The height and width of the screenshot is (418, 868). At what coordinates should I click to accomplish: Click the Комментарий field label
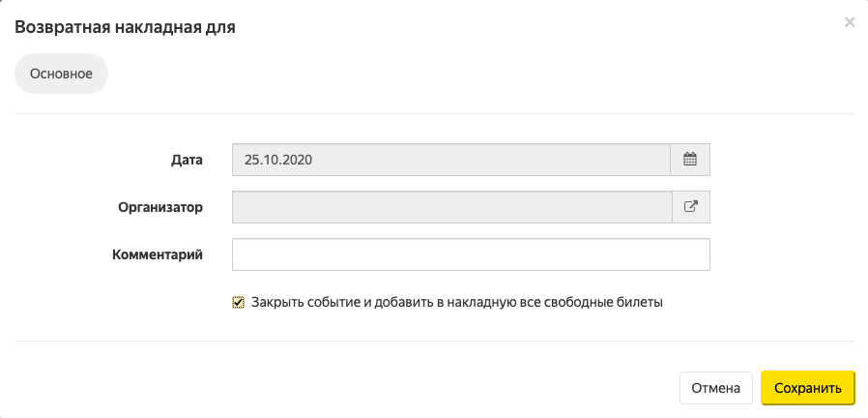coord(158,255)
